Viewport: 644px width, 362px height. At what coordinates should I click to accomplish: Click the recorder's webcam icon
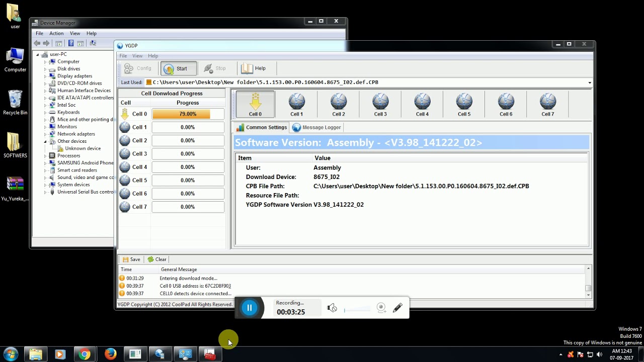381,308
